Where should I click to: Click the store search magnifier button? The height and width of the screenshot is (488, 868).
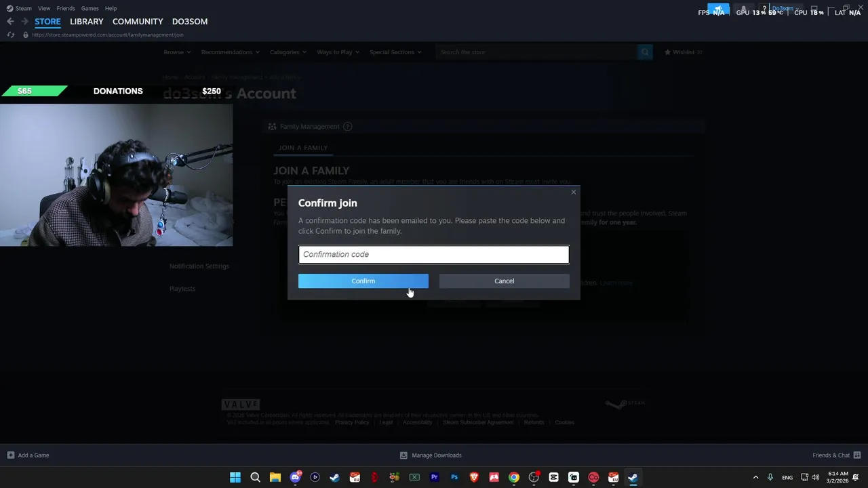645,52
